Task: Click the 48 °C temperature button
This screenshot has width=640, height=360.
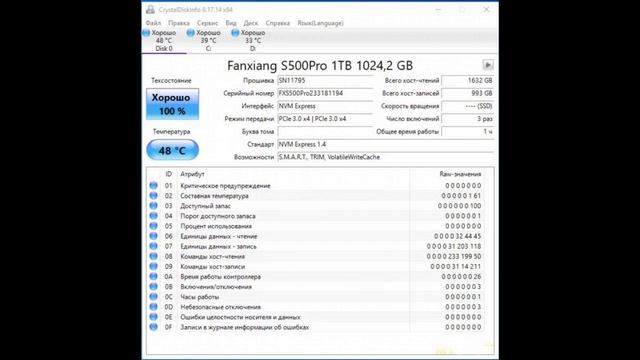Action: tap(173, 150)
